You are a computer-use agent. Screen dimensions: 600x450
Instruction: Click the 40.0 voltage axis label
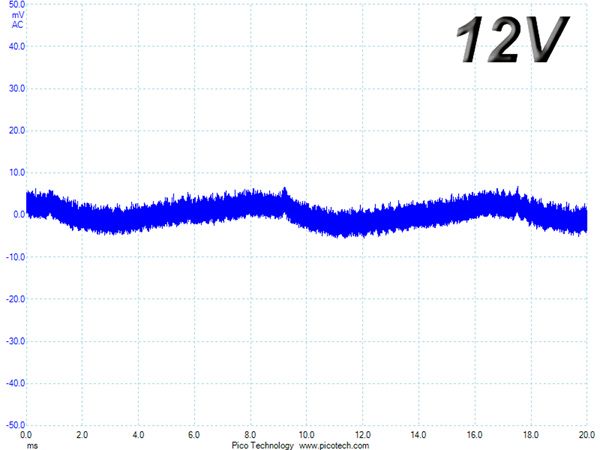[17, 46]
